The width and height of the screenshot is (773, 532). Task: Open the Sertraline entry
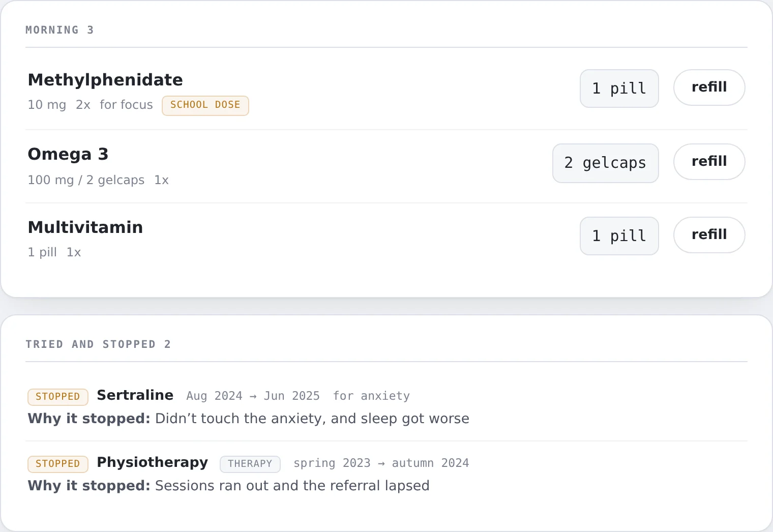coord(135,395)
